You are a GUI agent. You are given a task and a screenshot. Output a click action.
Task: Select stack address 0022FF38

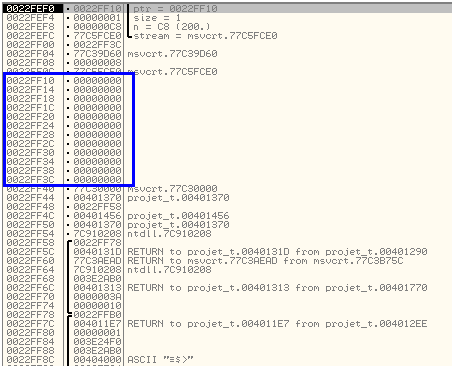pyautogui.click(x=30, y=170)
